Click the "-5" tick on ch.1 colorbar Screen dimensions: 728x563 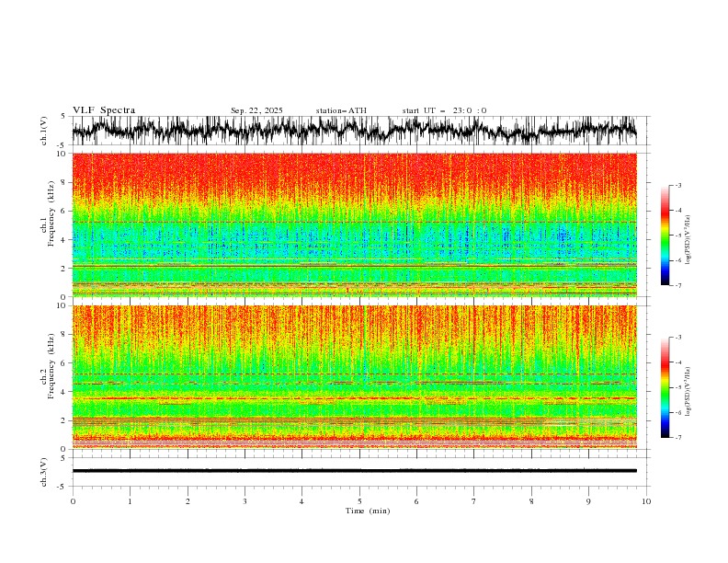pos(678,236)
